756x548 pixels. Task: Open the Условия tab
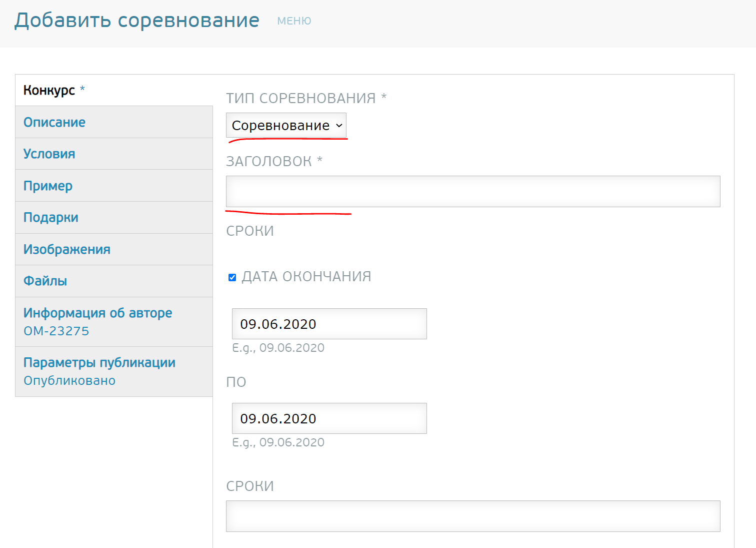49,154
